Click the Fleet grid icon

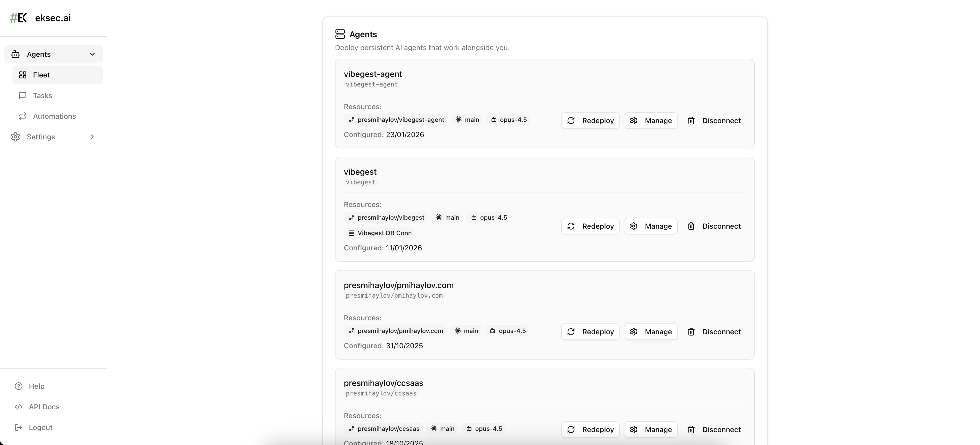pyautogui.click(x=23, y=75)
